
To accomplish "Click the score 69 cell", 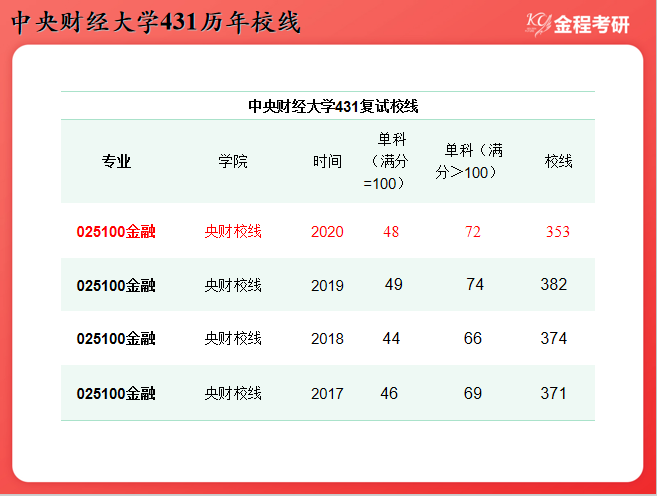I will tap(473, 393).
